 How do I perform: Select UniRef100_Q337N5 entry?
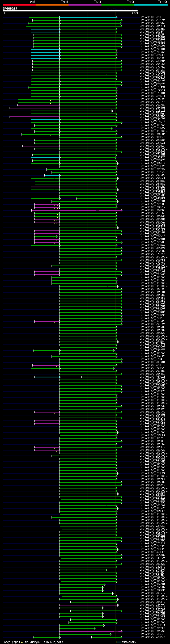pos(152,61)
